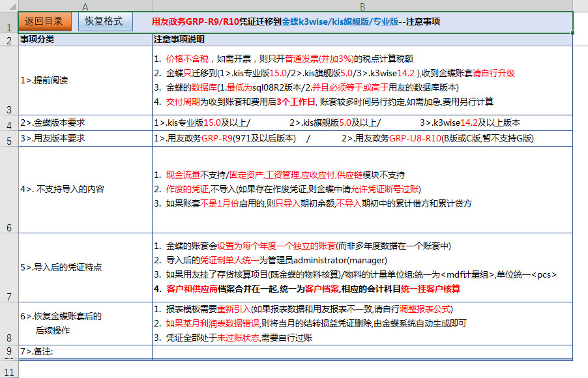
Task: Select the 3>.用友版本要求 cell
Action: tap(85, 139)
